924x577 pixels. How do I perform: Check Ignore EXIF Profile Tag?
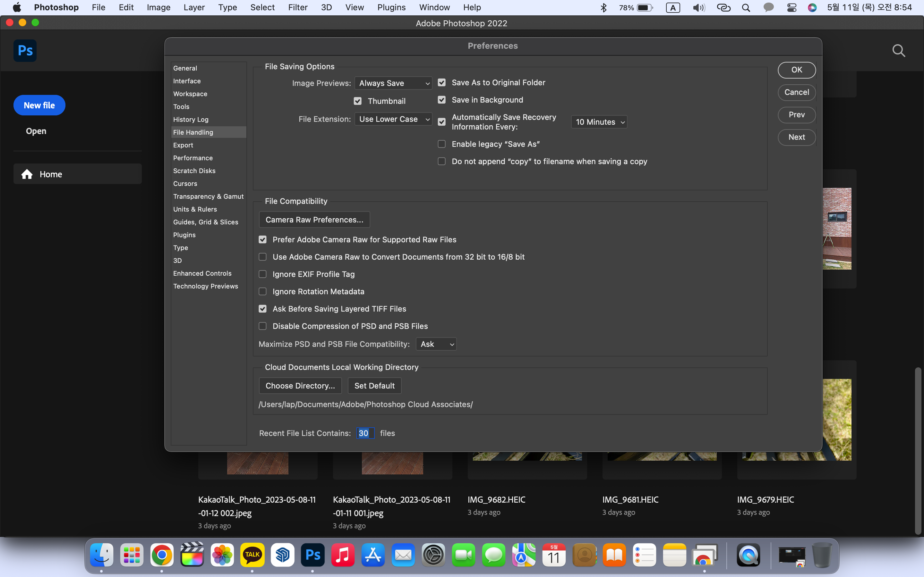pyautogui.click(x=263, y=274)
